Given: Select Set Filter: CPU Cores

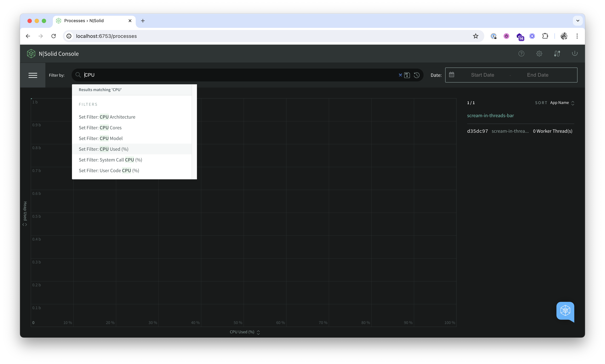Looking at the screenshot, I should pos(132,128).
